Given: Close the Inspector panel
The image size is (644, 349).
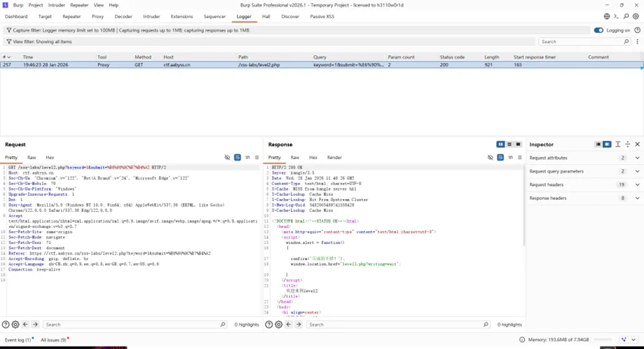Looking at the screenshot, I should click(x=637, y=145).
